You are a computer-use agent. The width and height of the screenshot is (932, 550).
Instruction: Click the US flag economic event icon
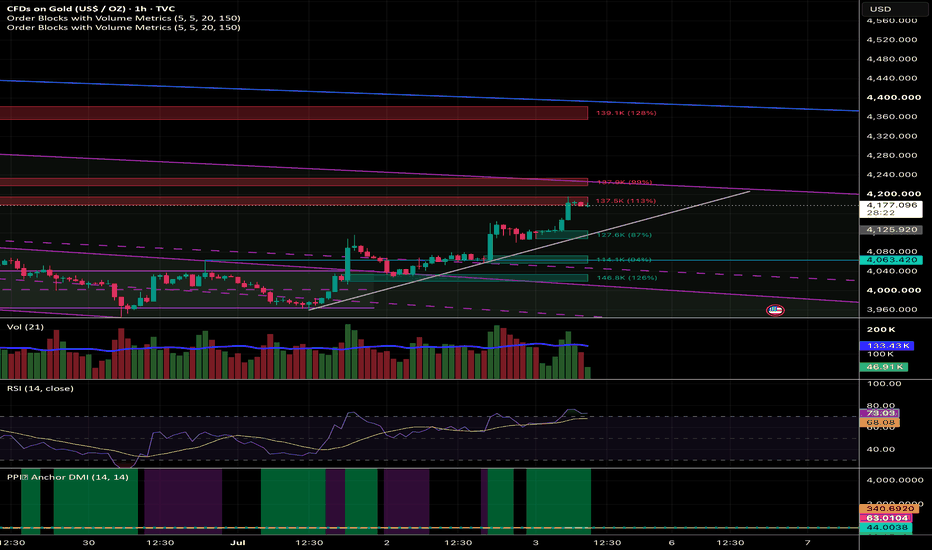(775, 310)
